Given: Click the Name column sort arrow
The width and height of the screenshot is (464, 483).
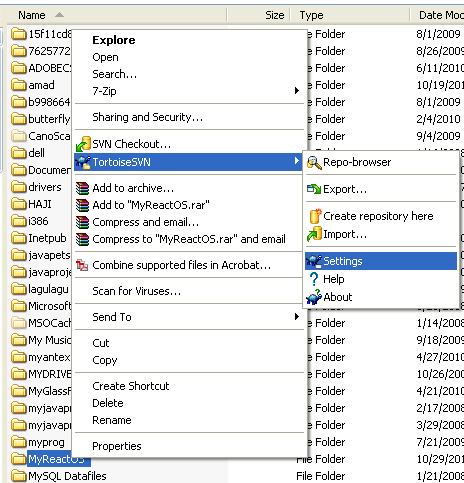Looking at the screenshot, I should coord(59,15).
